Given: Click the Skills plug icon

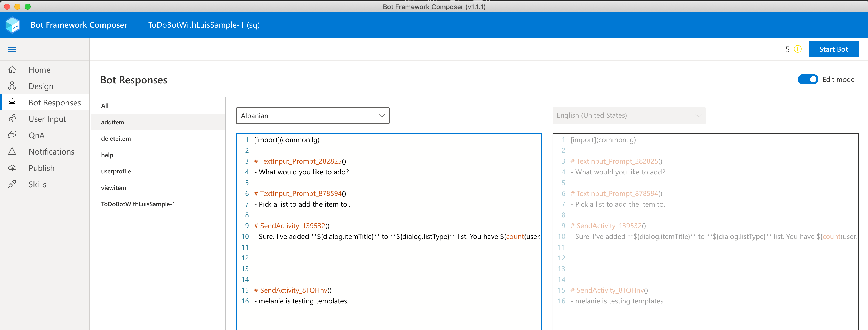Looking at the screenshot, I should pyautogui.click(x=12, y=184).
